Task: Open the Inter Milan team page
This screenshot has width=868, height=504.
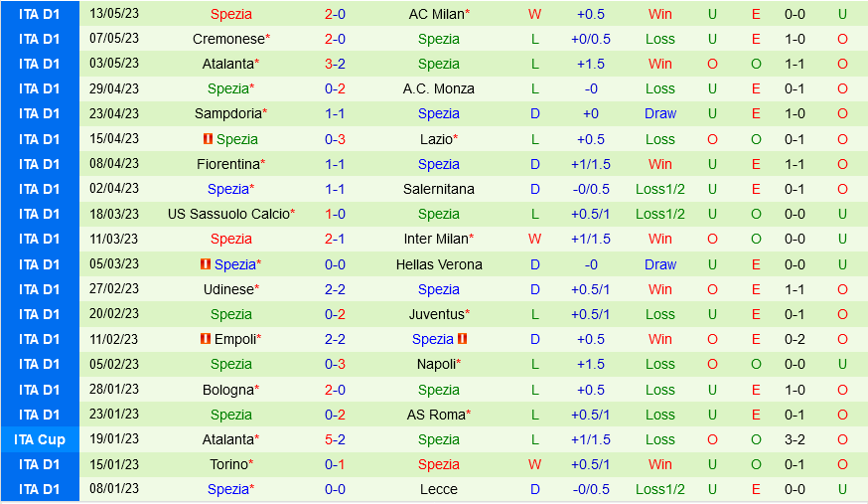Action: point(436,239)
